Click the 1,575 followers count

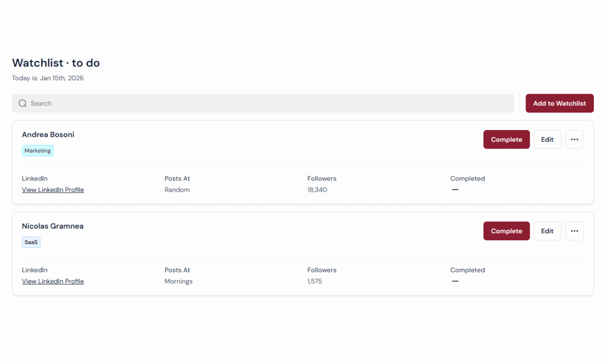[315, 281]
